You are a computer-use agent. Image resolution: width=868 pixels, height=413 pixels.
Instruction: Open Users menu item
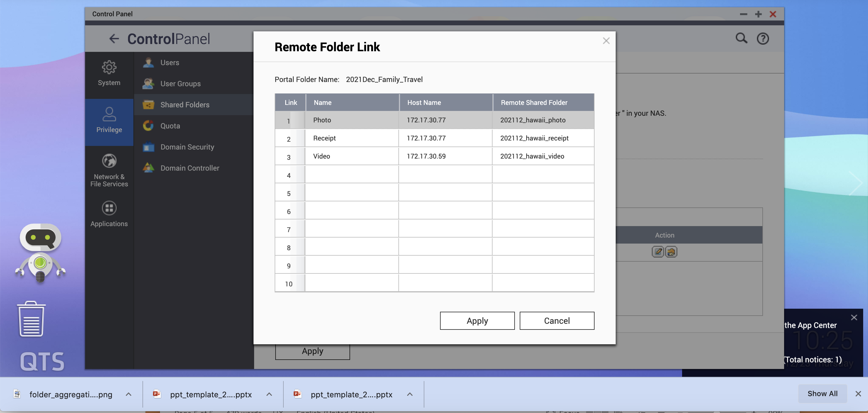pyautogui.click(x=194, y=63)
